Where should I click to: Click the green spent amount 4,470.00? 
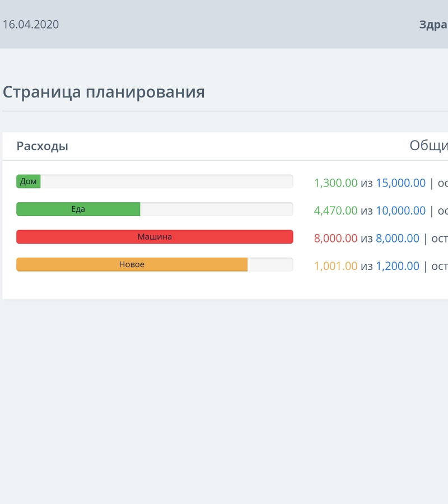(x=335, y=211)
